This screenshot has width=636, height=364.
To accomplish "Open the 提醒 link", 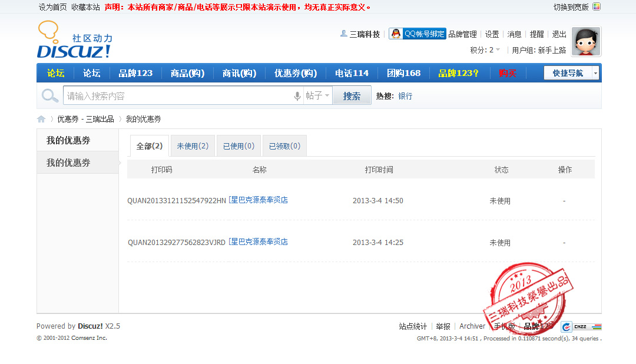I will (536, 34).
